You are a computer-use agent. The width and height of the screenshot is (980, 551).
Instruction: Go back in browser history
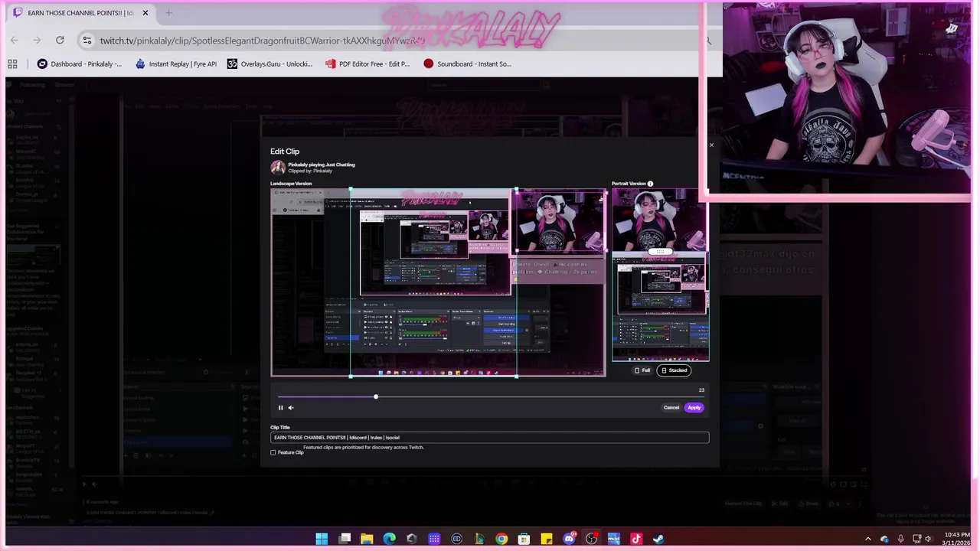coord(14,40)
